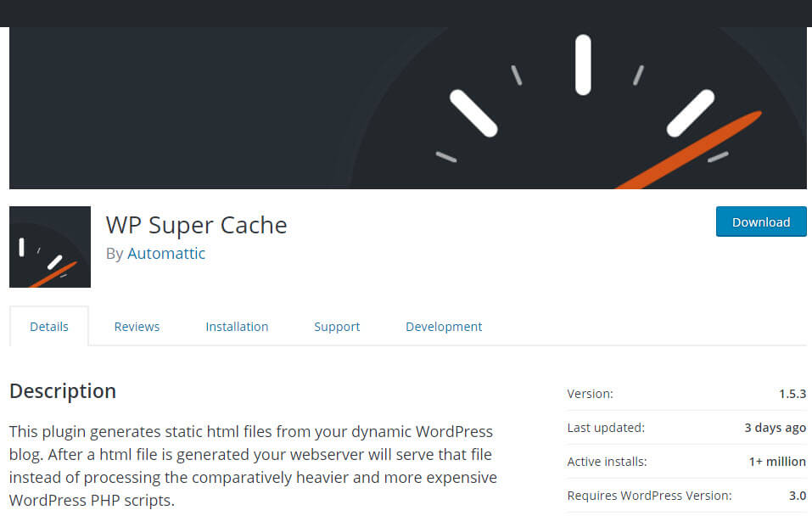This screenshot has width=812, height=516.
Task: Visit the Automattic author link
Action: (x=166, y=254)
